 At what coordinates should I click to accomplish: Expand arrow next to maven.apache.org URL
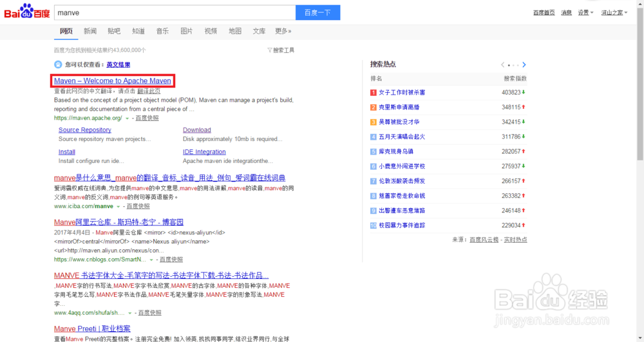click(128, 119)
